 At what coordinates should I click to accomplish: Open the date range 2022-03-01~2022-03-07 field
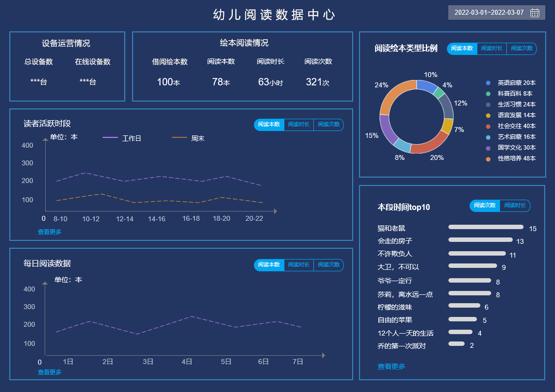pos(489,13)
